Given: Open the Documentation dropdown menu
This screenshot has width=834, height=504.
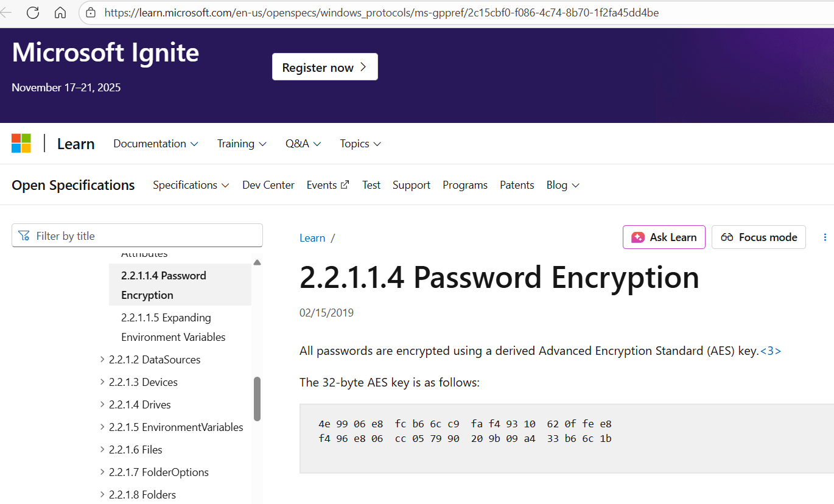Looking at the screenshot, I should coord(156,144).
